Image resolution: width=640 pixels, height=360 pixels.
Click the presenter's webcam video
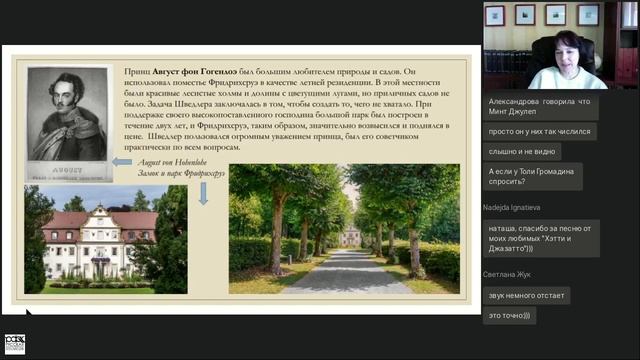pos(560,45)
